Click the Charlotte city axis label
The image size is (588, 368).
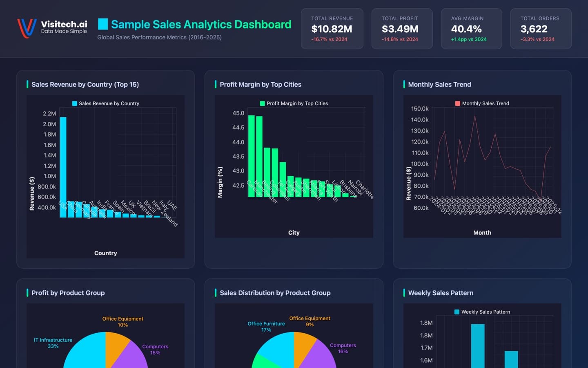[x=365, y=189]
